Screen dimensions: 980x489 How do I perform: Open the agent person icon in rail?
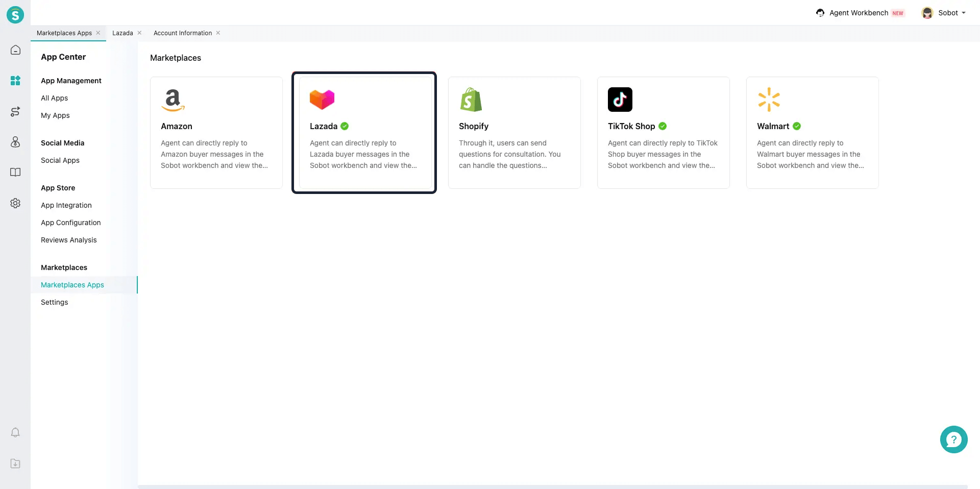pyautogui.click(x=15, y=142)
